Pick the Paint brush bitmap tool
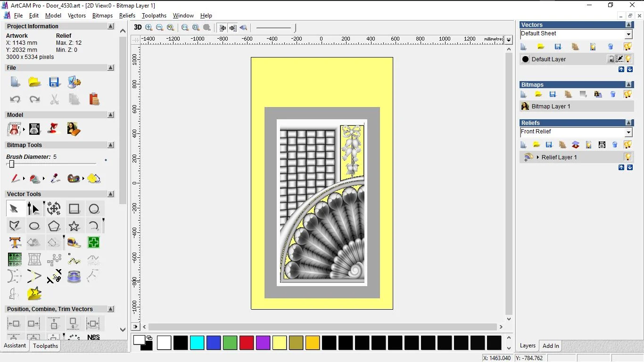The height and width of the screenshot is (362, 644). coord(15,179)
